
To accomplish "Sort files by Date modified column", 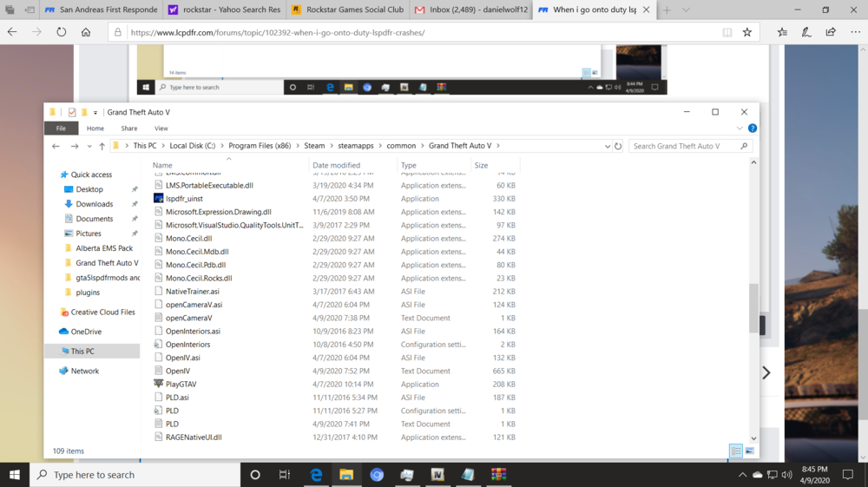I will [x=336, y=165].
